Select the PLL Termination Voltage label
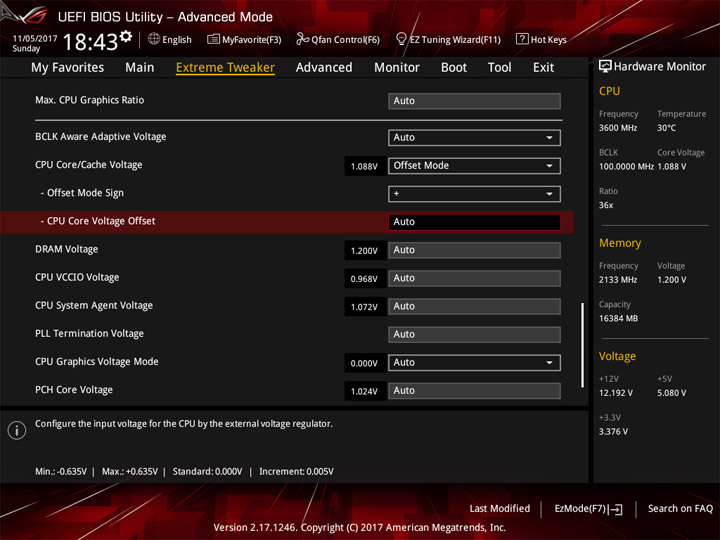Viewport: 720px width, 540px height. pos(90,333)
